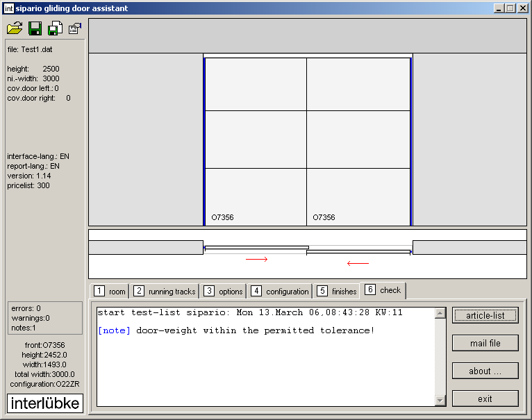This screenshot has width=532, height=420.
Task: Click the save-as floppy with page icon
Action: 55,28
